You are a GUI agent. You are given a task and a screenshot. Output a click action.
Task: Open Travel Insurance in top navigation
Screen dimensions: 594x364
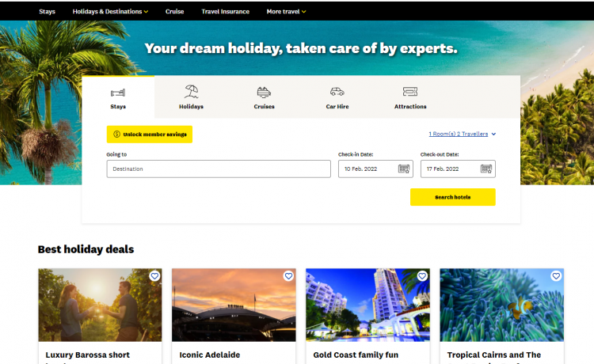226,12
